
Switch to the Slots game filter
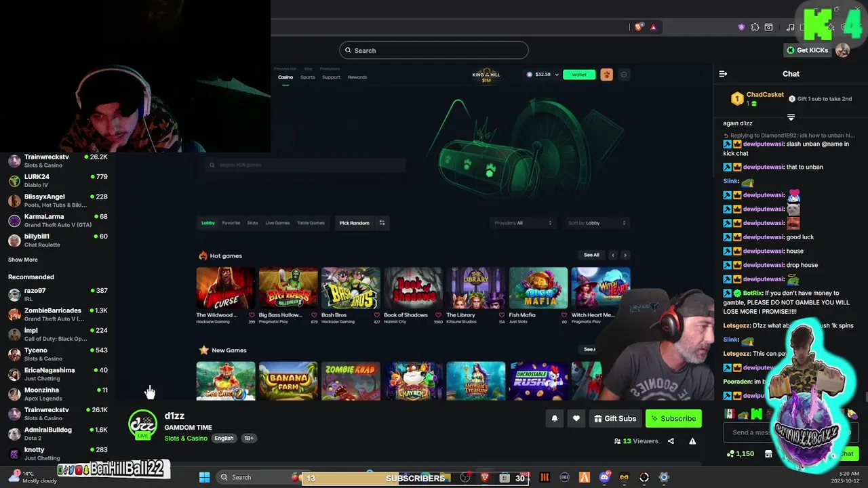[x=252, y=223]
